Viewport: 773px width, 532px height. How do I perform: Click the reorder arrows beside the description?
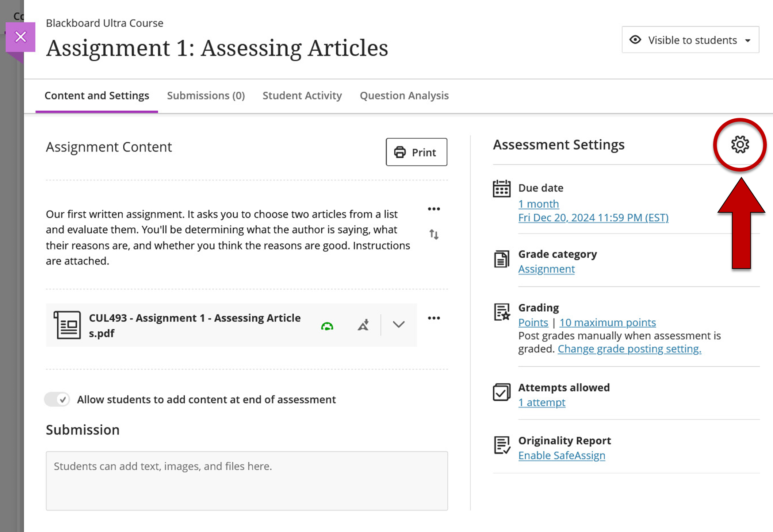click(x=434, y=234)
